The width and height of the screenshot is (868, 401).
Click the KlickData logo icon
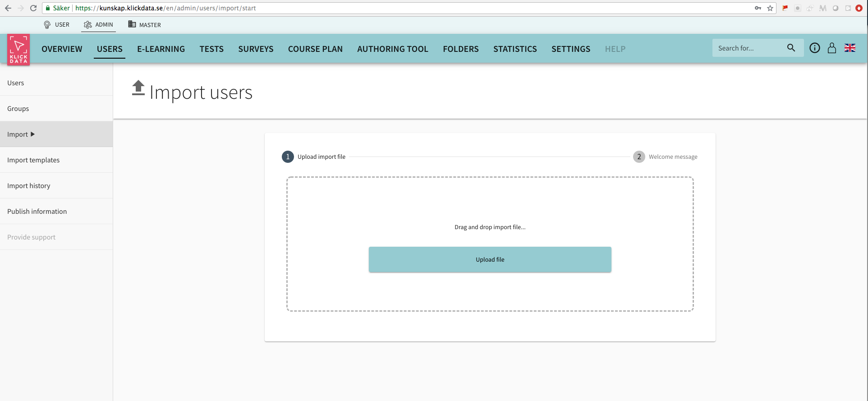pyautogui.click(x=18, y=50)
